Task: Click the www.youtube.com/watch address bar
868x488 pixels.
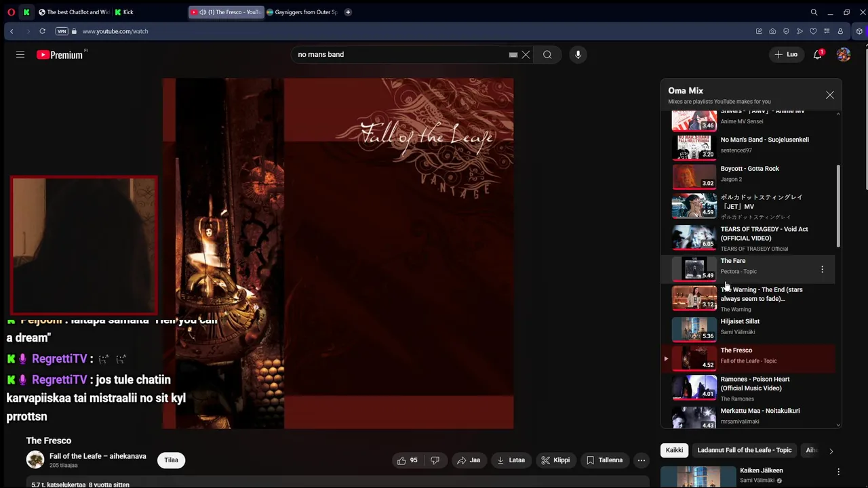Action: (115, 31)
